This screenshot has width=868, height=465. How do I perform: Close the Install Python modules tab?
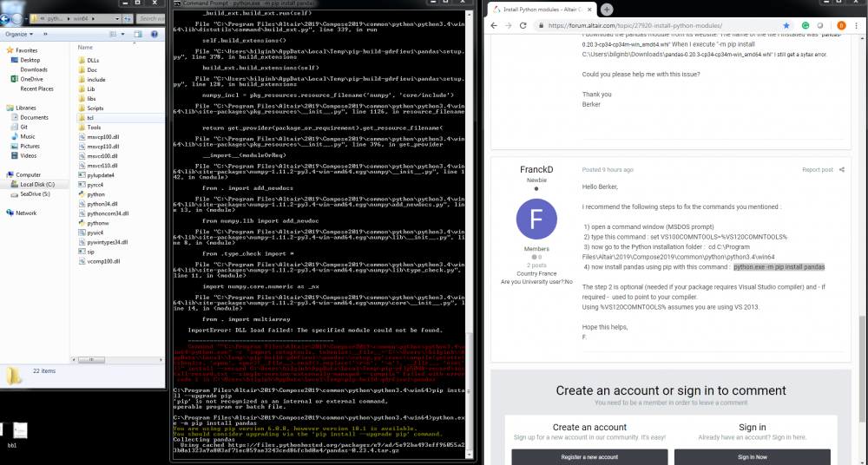tap(590, 10)
